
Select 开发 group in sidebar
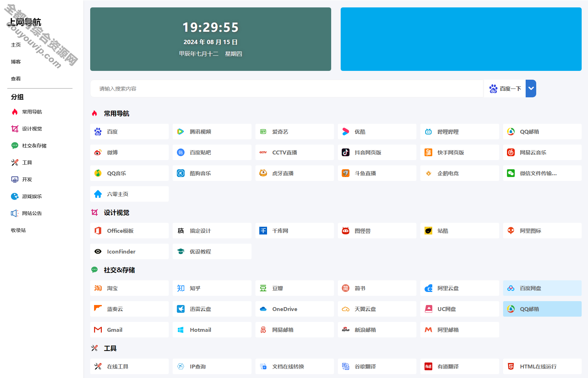pyautogui.click(x=27, y=179)
